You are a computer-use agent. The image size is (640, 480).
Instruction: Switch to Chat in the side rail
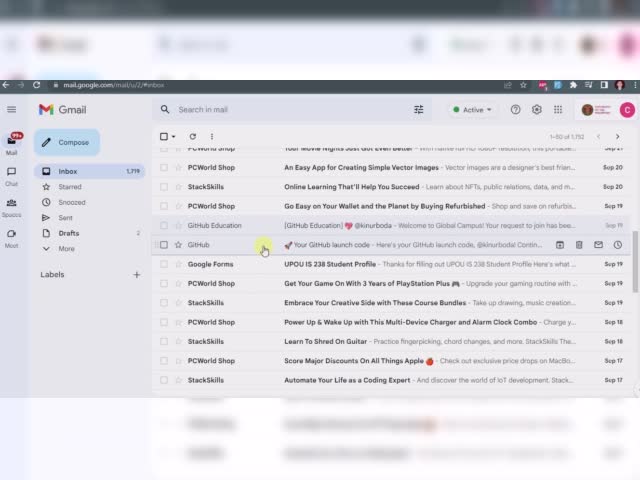pyautogui.click(x=11, y=177)
